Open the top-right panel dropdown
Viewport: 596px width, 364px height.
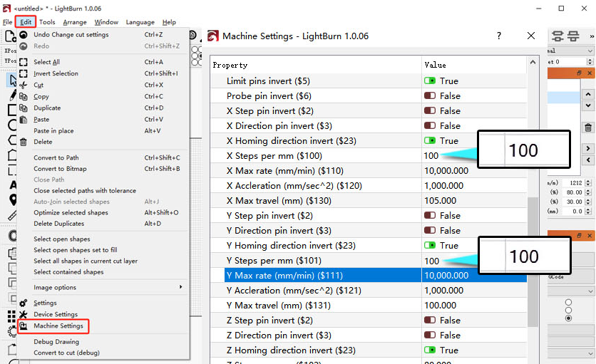click(570, 51)
